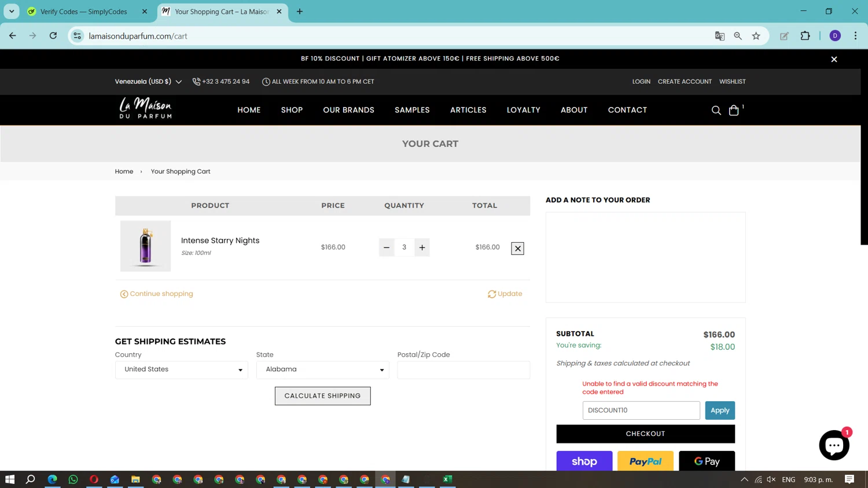The image size is (868, 488).
Task: Expand the Country dropdown United States
Action: (182, 369)
